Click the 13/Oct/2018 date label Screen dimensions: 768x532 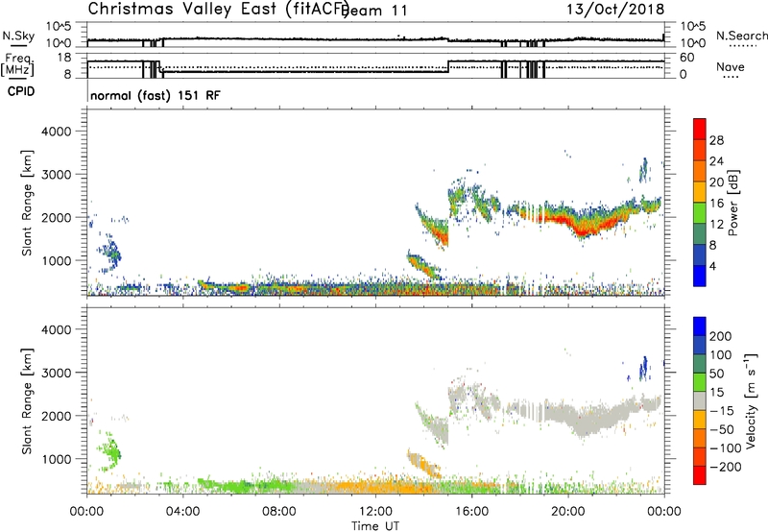(615, 10)
